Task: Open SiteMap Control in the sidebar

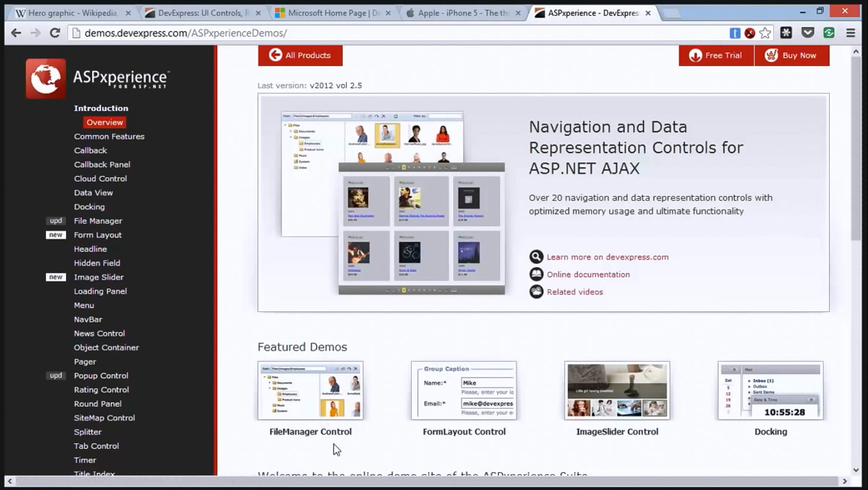Action: tap(104, 418)
